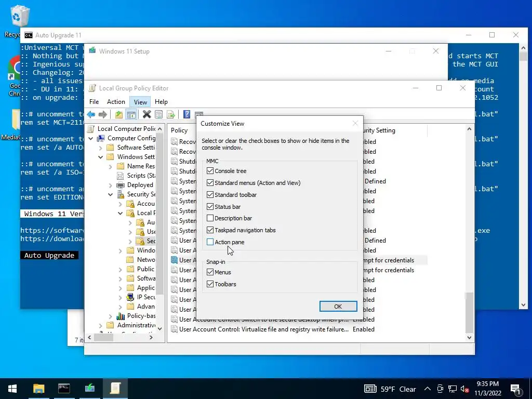Collapse the Computer Configuration node
532x399 pixels.
click(91, 138)
